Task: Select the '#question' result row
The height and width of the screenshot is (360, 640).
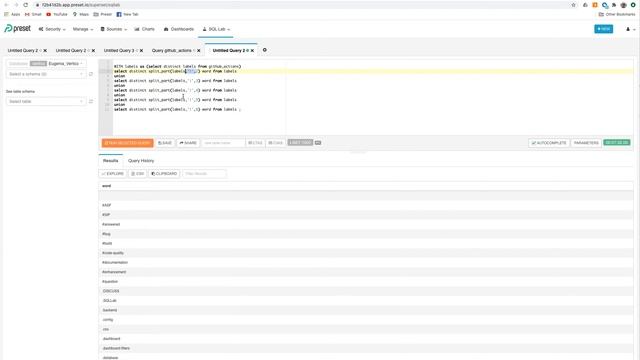Action: point(366,281)
